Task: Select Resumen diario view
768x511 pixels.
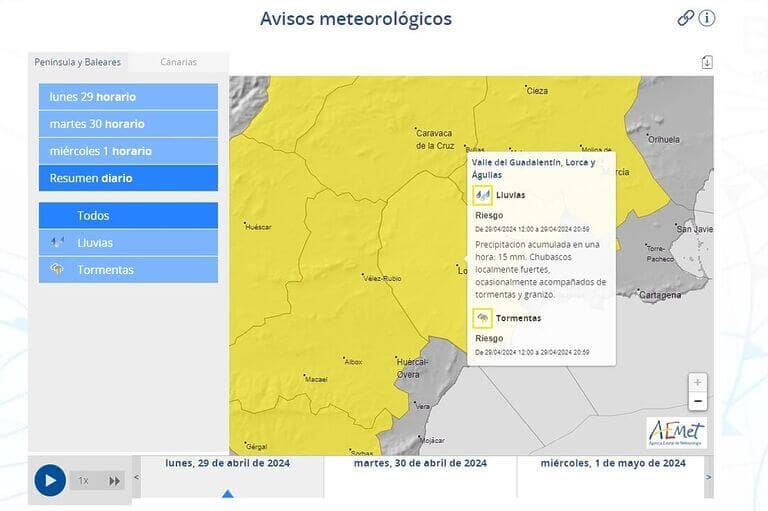Action: 128,178
